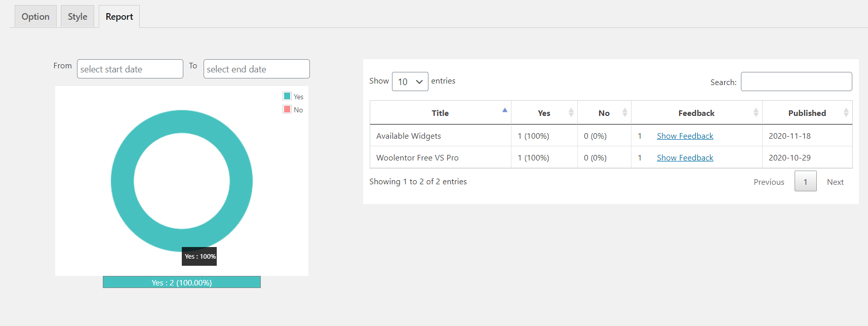
Task: Click the Next pagination button
Action: tap(835, 182)
